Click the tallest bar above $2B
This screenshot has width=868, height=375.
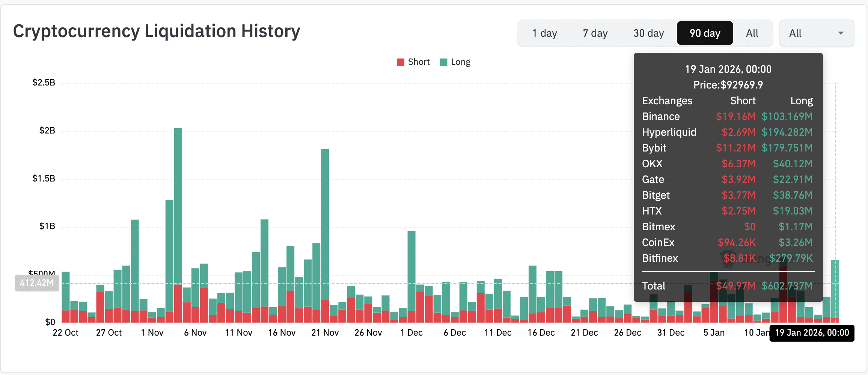pos(178,206)
